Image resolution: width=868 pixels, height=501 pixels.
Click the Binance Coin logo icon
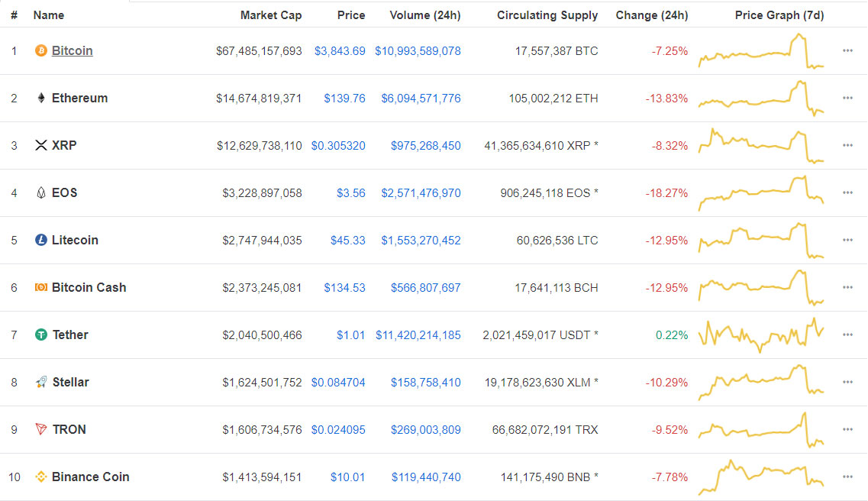41,477
